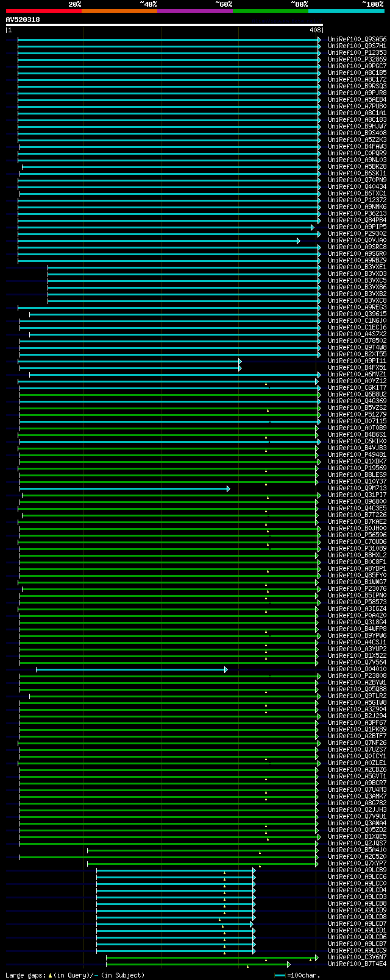Open hit UniRef100_B9RSQ3
The image size is (390, 980).
coord(357,86)
